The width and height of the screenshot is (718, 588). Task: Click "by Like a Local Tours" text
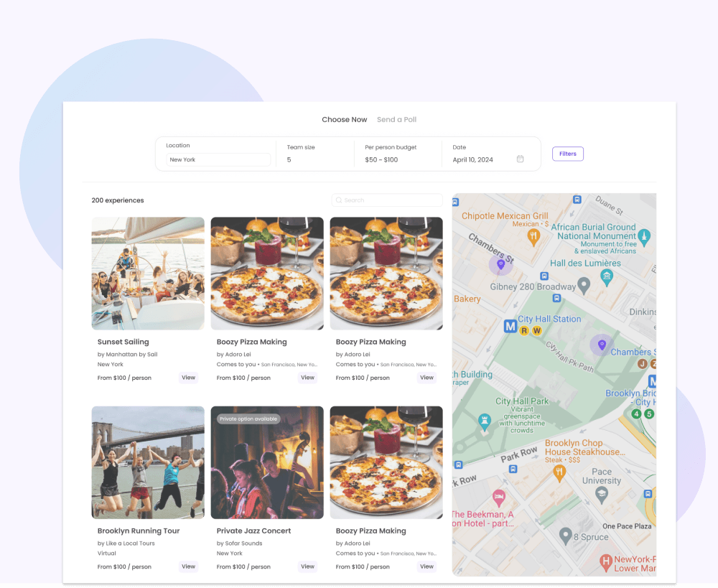[x=126, y=543]
